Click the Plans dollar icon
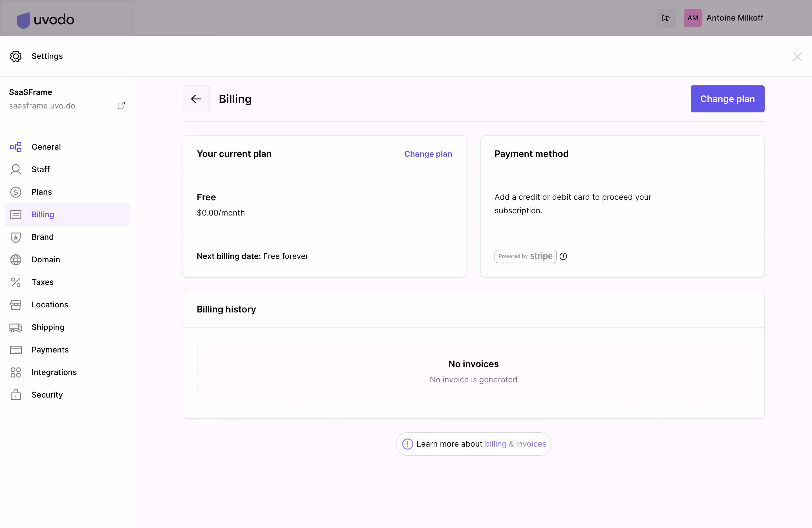Image resolution: width=812 pixels, height=528 pixels. pyautogui.click(x=16, y=192)
